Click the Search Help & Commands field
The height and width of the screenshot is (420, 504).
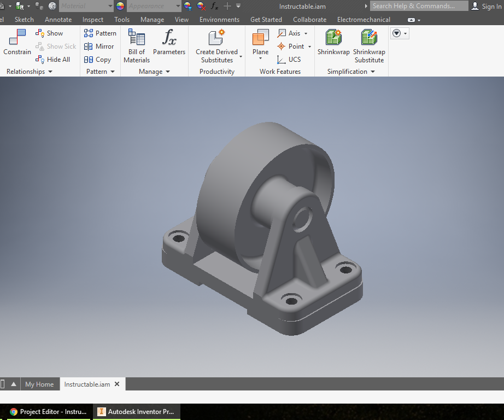418,6
